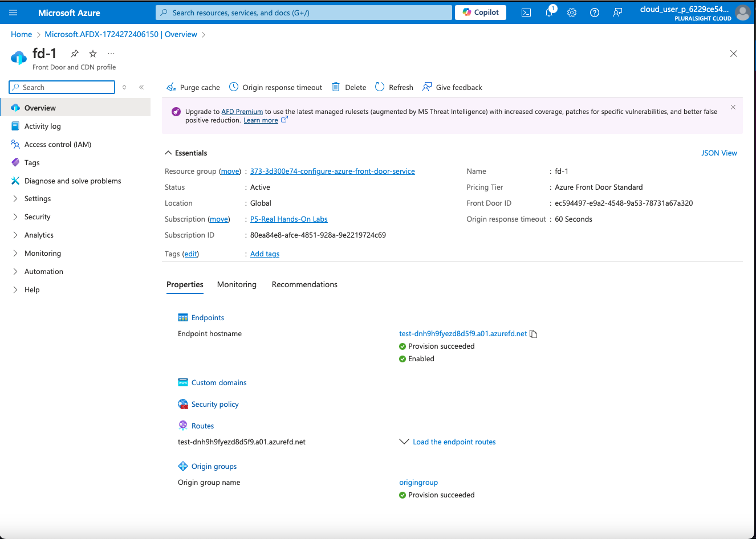Screen dimensions: 756x539
Task: Expand the Settings menu group
Action: click(15, 198)
